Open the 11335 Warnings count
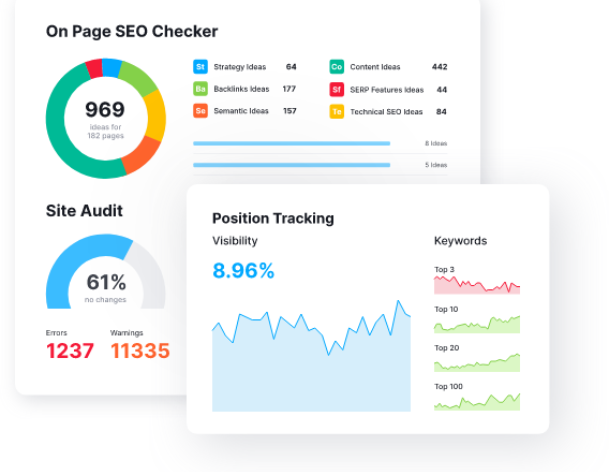 coord(140,350)
